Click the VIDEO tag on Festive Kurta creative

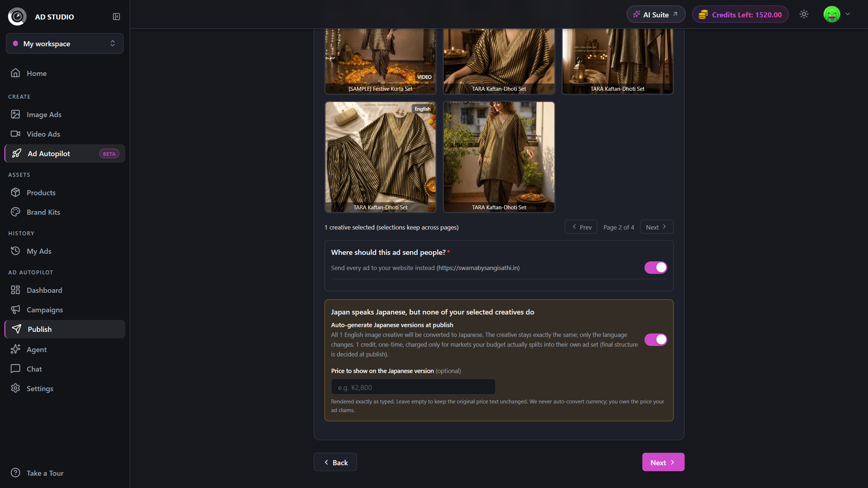(424, 77)
